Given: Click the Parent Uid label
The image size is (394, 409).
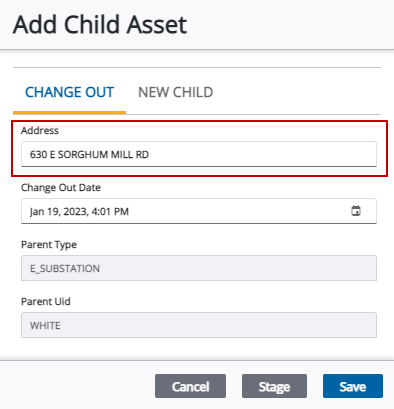Looking at the screenshot, I should click(x=46, y=302).
